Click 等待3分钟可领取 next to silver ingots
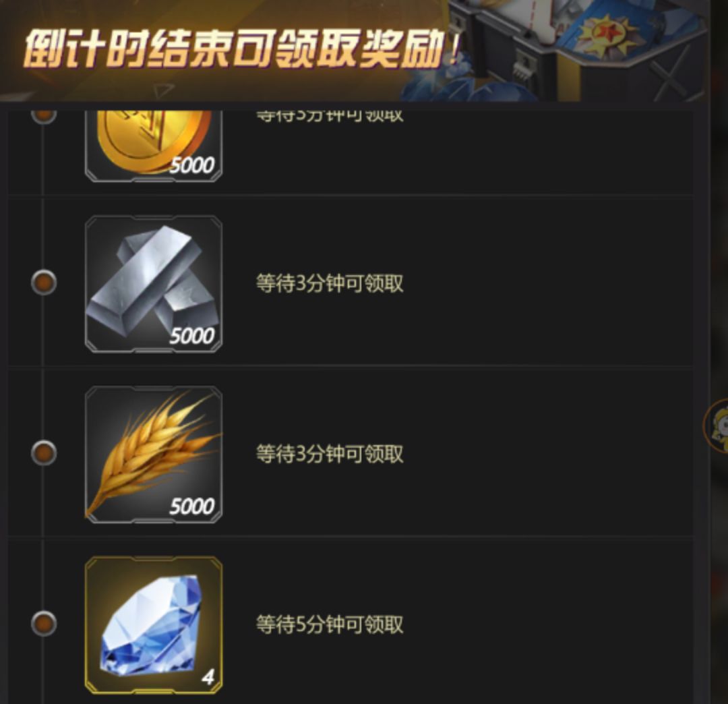This screenshot has height=704, width=728. [330, 283]
